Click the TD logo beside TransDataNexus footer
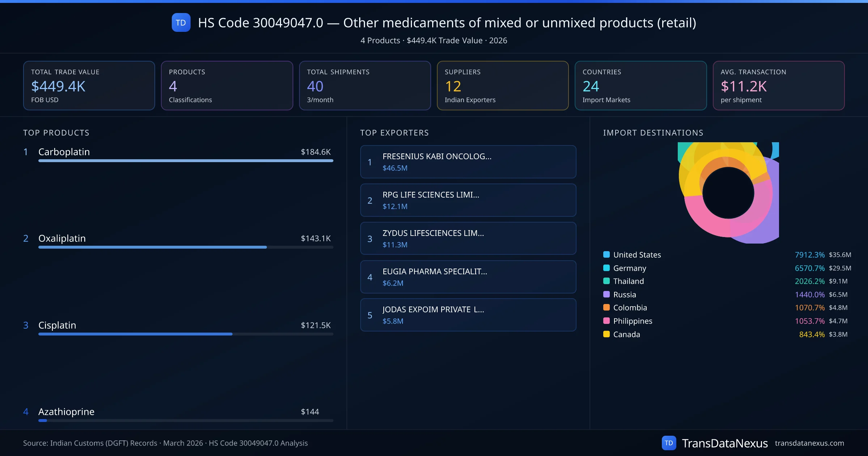868x456 pixels. pos(669,443)
